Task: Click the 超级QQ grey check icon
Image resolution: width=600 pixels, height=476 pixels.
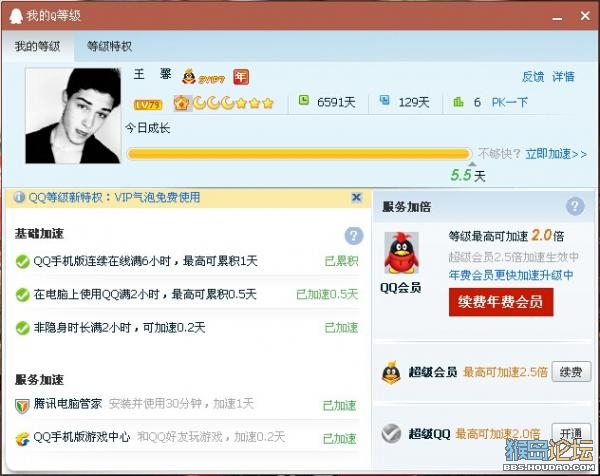Action: (x=391, y=434)
